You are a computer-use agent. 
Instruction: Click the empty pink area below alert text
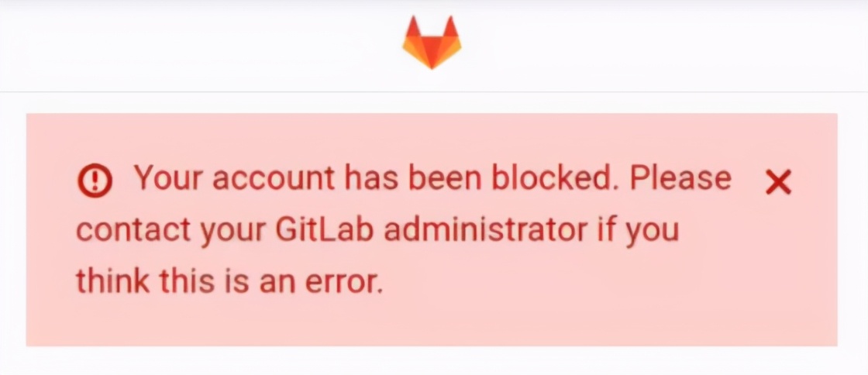click(432, 324)
